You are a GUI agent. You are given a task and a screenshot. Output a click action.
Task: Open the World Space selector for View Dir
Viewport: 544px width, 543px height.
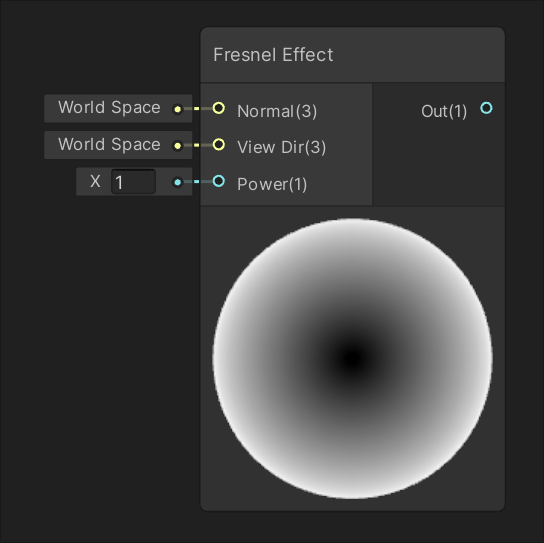pos(118,145)
